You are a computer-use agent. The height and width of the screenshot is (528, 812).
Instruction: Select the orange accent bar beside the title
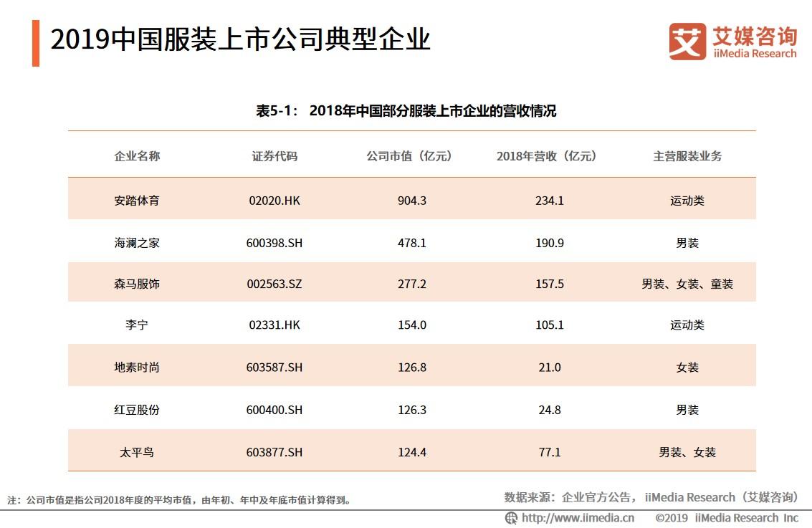click(37, 41)
